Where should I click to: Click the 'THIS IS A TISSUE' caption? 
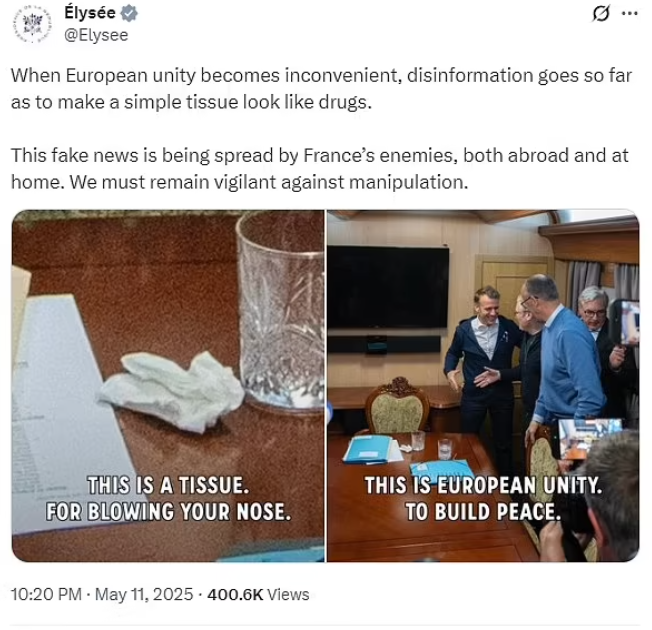coord(168,499)
